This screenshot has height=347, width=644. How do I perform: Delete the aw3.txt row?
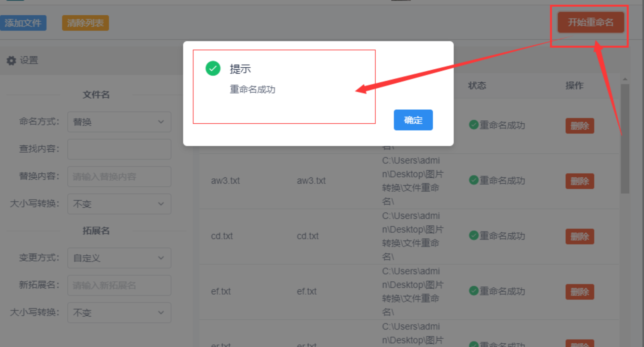pos(580,181)
